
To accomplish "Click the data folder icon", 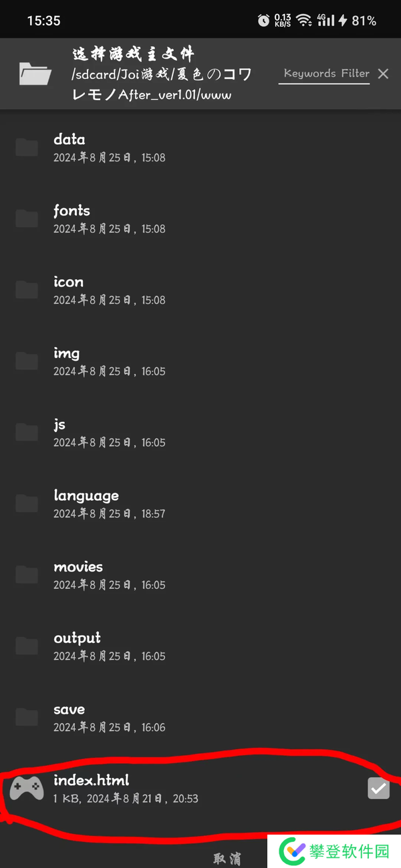I will 27,147.
